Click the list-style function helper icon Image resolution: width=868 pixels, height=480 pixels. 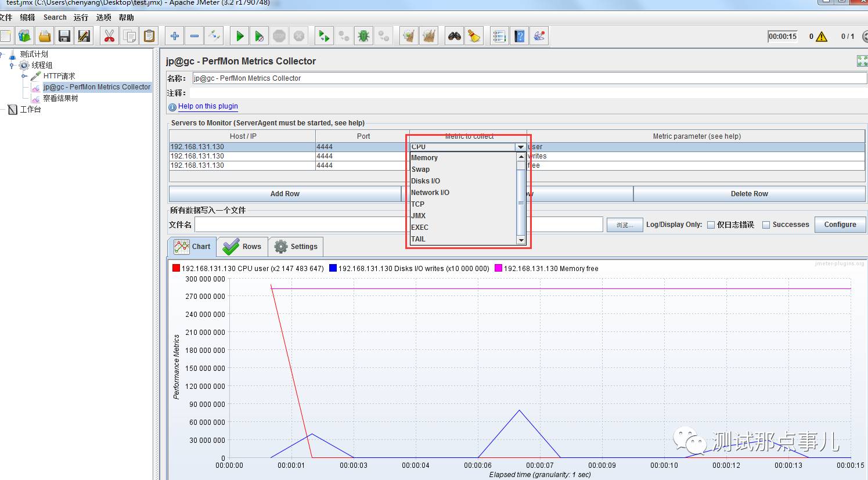click(x=499, y=36)
